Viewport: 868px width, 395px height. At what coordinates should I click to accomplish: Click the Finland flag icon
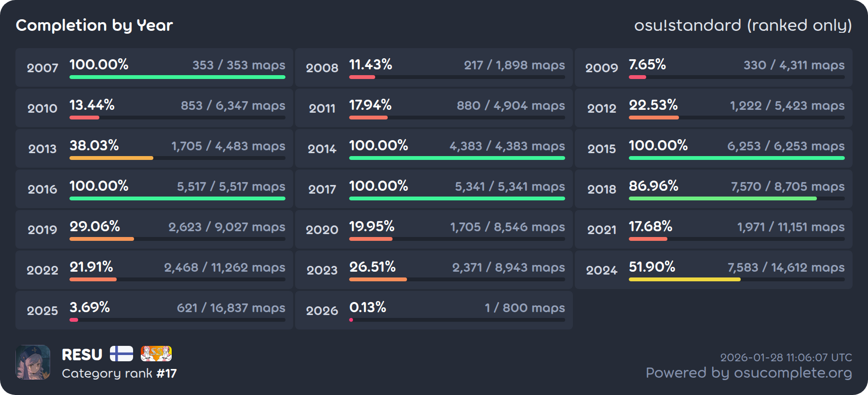pos(121,354)
